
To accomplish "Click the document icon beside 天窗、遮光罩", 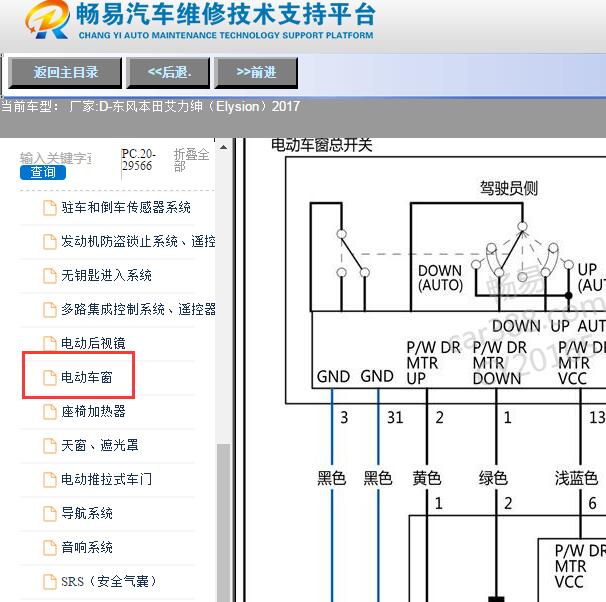I will pyautogui.click(x=49, y=446).
